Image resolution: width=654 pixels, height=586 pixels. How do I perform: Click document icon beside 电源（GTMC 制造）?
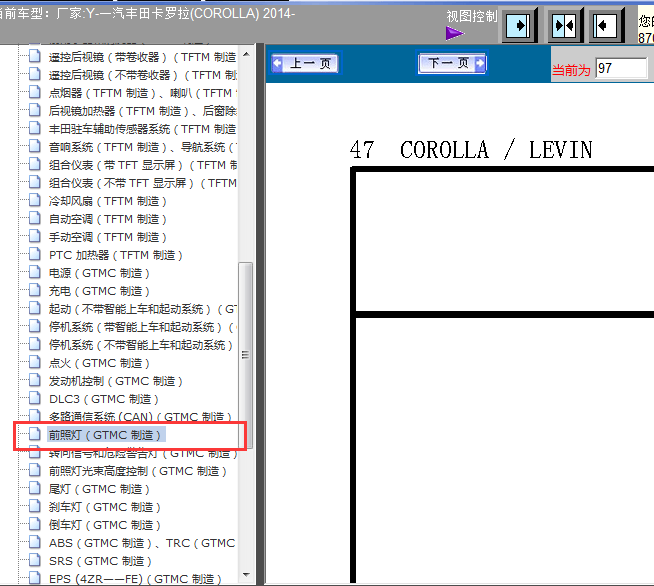tap(35, 272)
